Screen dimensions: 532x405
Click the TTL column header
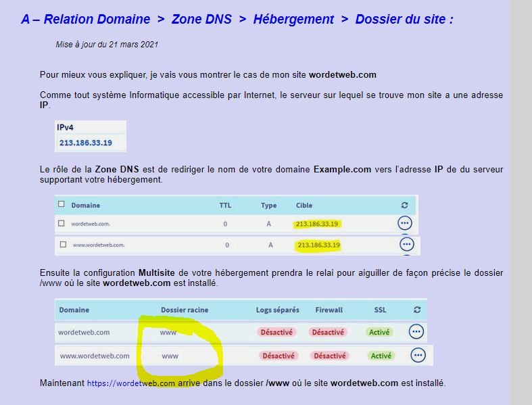click(x=225, y=205)
